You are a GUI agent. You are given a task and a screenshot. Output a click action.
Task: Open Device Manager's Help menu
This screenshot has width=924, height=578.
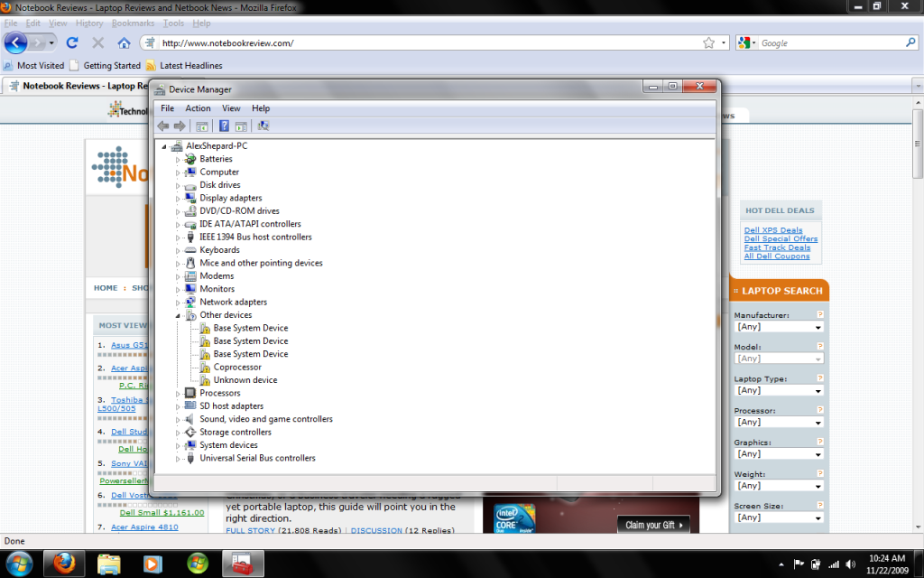pos(261,108)
